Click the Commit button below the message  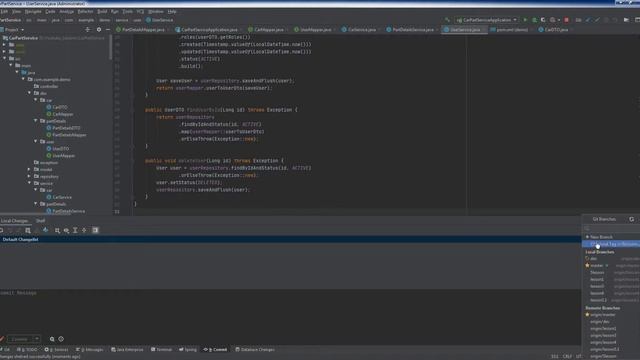coord(20,339)
